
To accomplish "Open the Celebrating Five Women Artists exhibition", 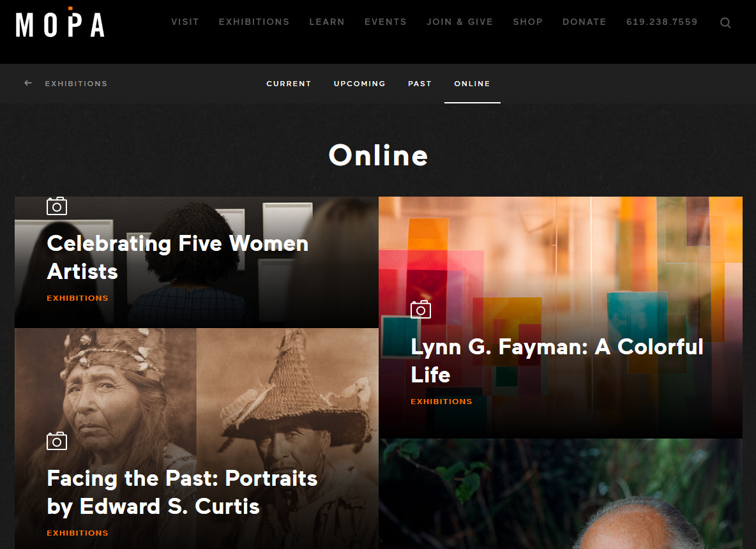I will [x=177, y=257].
